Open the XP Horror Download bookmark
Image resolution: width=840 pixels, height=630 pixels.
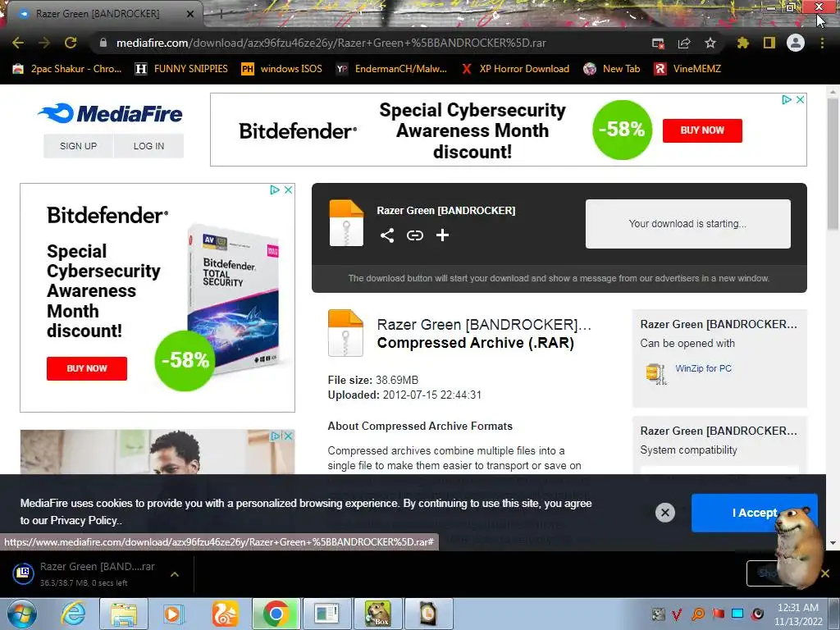pyautogui.click(x=515, y=69)
